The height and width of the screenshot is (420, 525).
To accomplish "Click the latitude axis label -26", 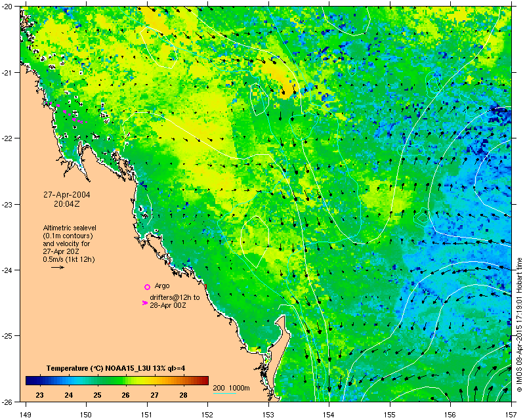I will [x=8, y=402].
